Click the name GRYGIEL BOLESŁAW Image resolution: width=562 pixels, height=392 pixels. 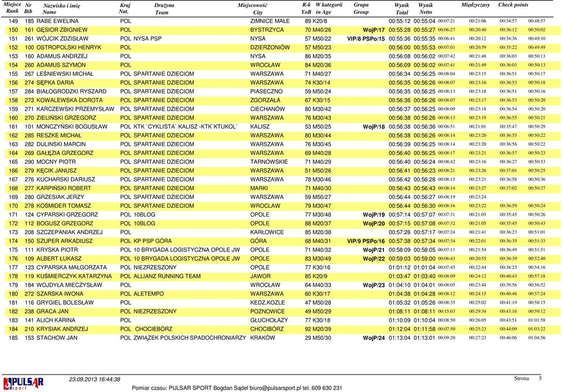[65, 302]
